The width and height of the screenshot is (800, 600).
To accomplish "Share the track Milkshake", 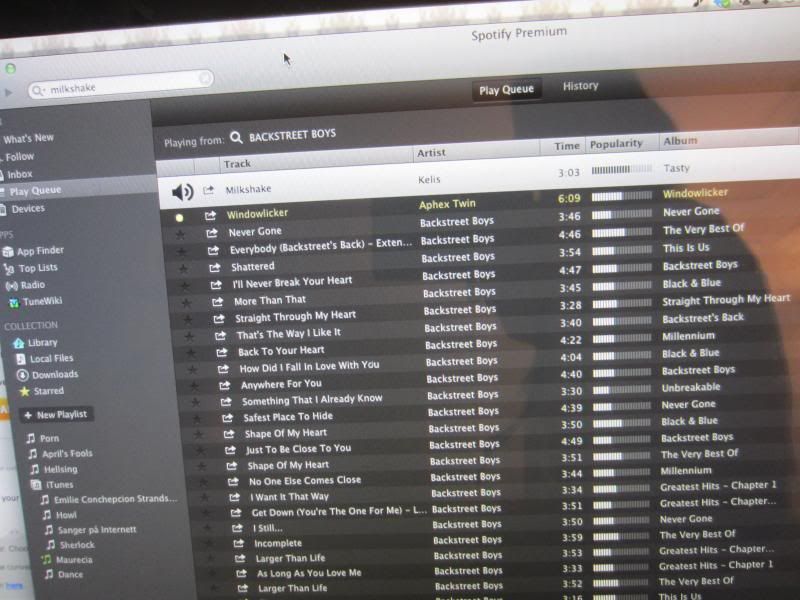I will coord(208,190).
